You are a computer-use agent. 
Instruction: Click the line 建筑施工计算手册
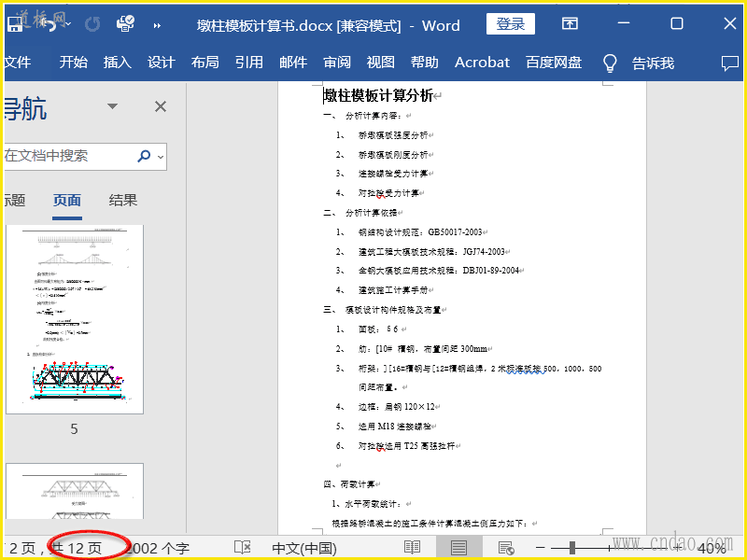[393, 290]
